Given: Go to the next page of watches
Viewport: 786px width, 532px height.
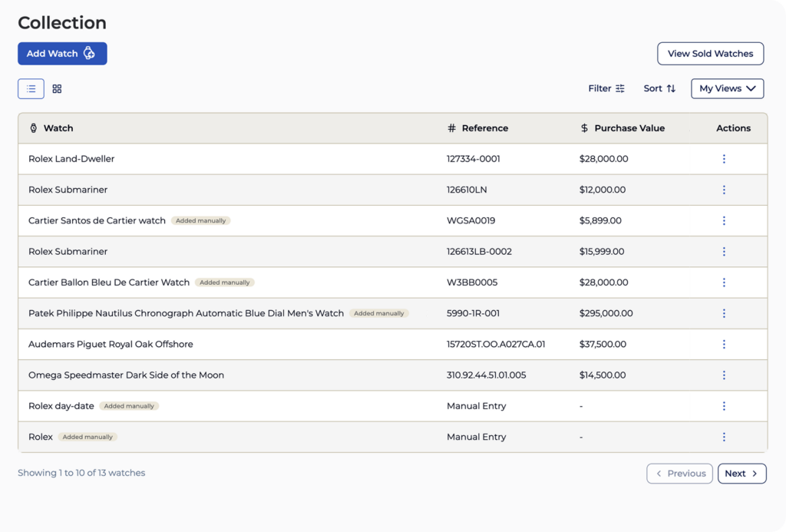Looking at the screenshot, I should click(741, 473).
